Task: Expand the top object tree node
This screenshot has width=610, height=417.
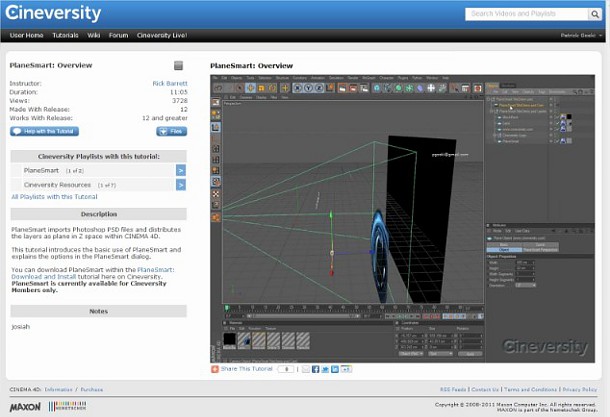Action: click(x=489, y=99)
